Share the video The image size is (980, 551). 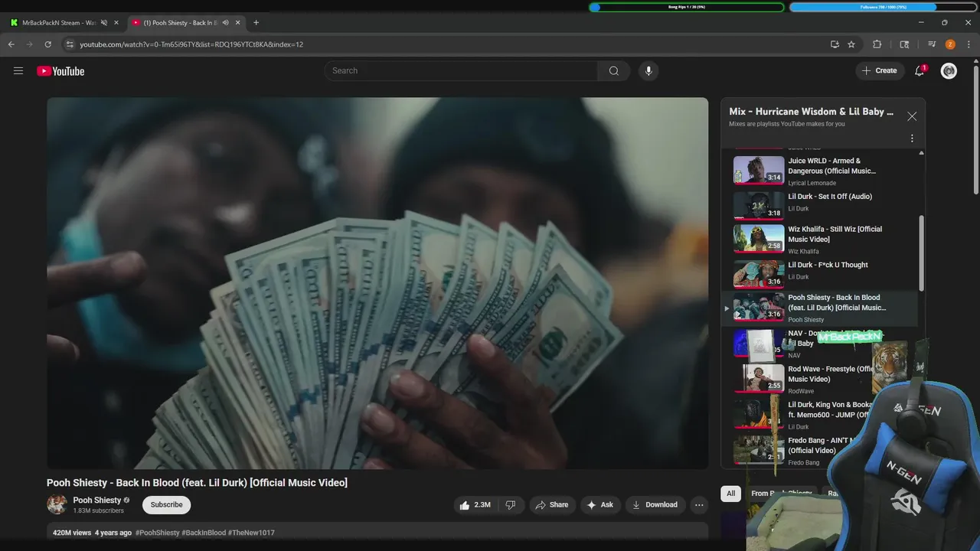click(552, 504)
